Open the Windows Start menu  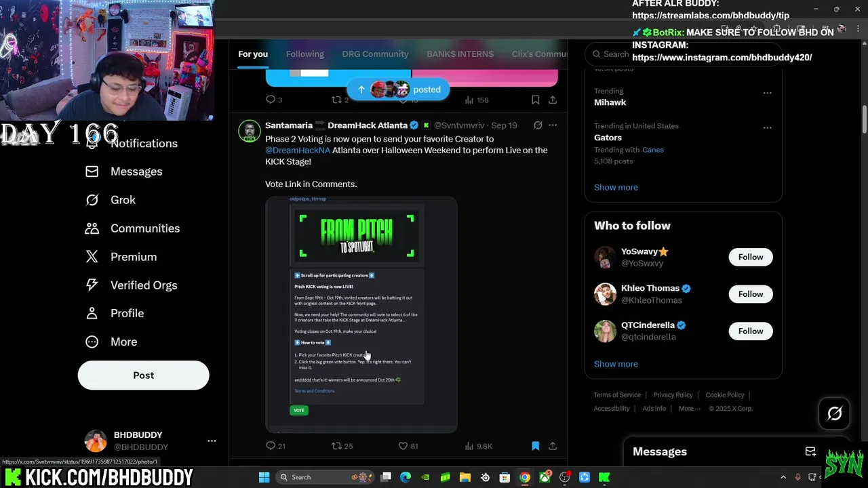click(x=264, y=477)
